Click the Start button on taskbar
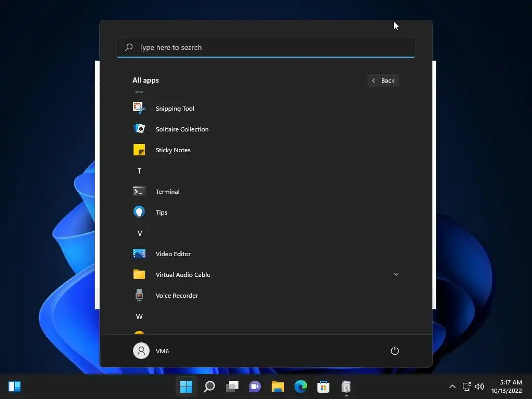 186,387
